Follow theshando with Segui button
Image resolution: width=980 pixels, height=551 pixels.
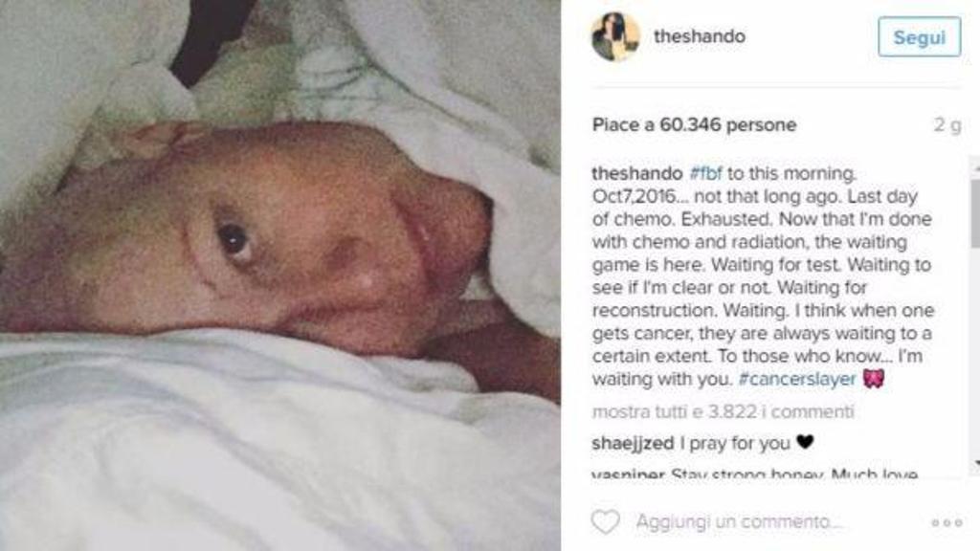(x=920, y=37)
